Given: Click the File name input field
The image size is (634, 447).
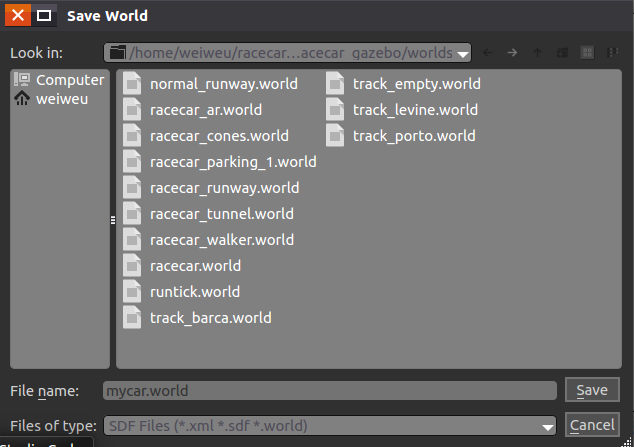Looking at the screenshot, I should [330, 391].
